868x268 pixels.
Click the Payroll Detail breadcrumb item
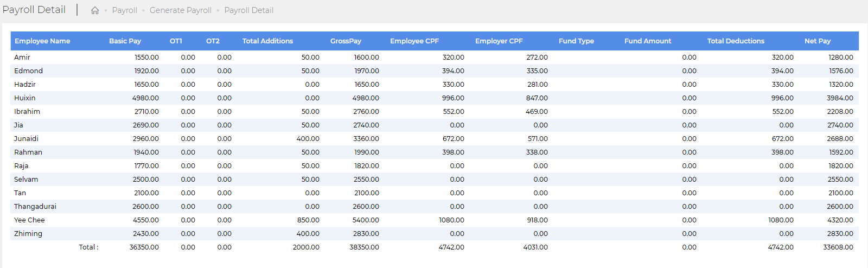(249, 10)
